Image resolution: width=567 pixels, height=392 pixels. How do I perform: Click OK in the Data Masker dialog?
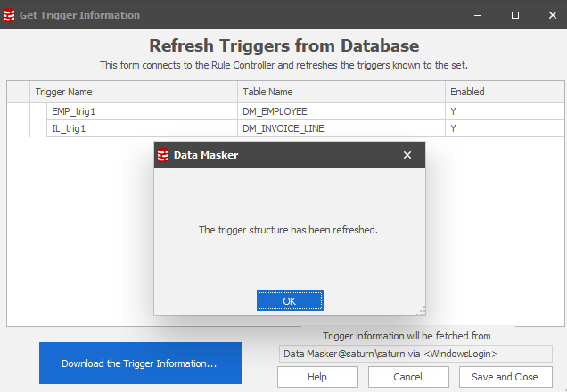[x=290, y=301]
